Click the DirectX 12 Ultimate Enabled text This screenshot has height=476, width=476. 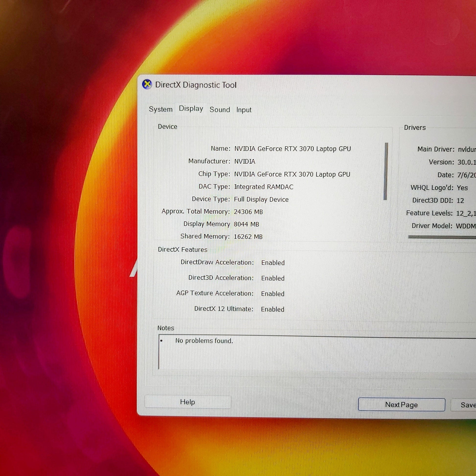coord(272,309)
